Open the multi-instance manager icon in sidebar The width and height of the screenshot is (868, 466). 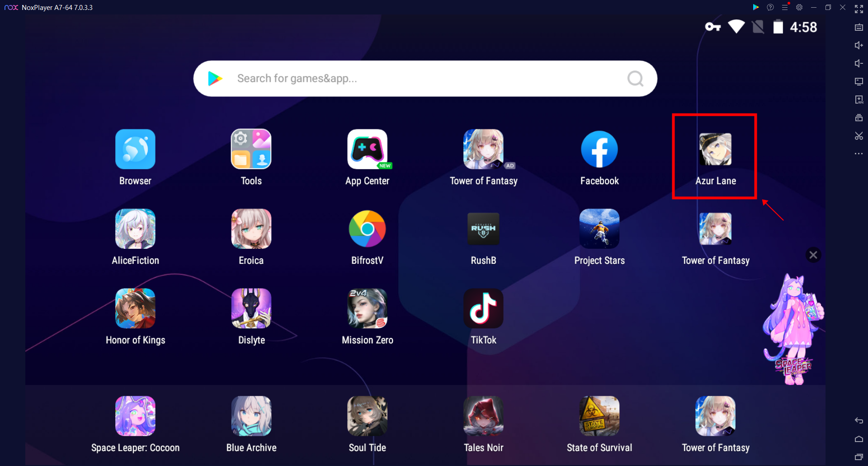tap(859, 118)
